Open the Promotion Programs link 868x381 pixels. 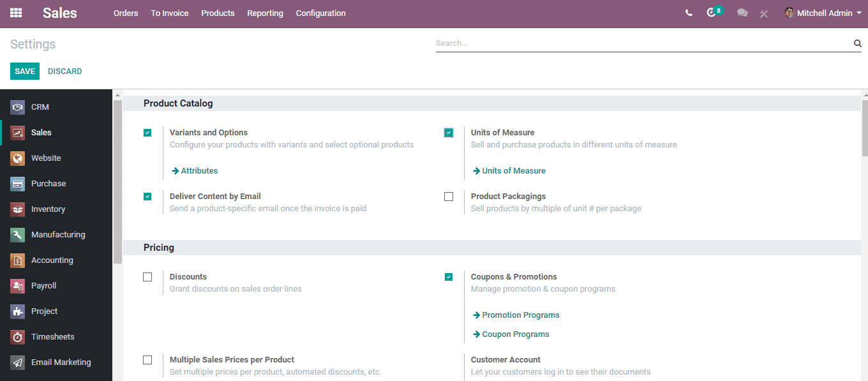point(520,315)
